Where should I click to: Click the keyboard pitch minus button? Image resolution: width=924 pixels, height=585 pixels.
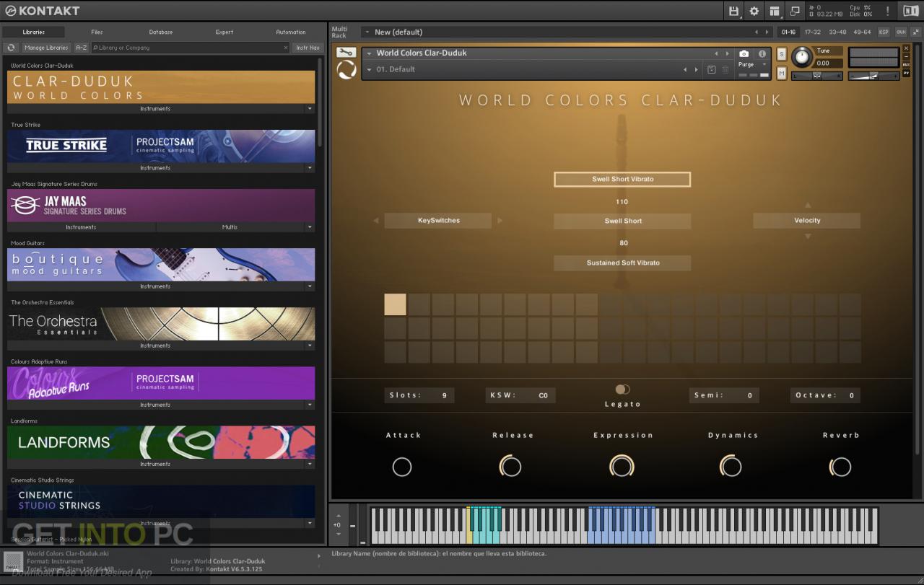[352, 525]
